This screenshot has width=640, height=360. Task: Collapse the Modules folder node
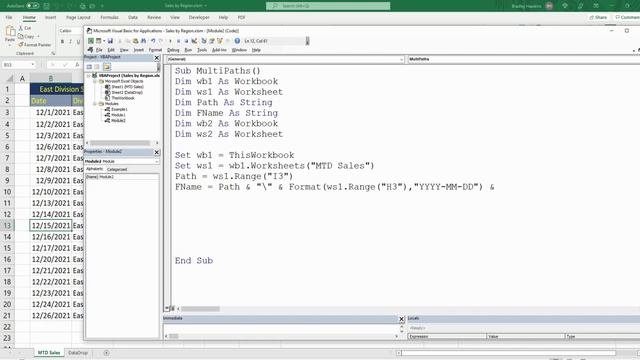(x=95, y=104)
